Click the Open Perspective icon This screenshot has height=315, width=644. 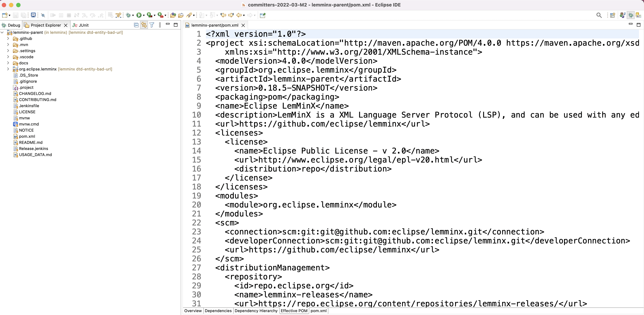(613, 15)
